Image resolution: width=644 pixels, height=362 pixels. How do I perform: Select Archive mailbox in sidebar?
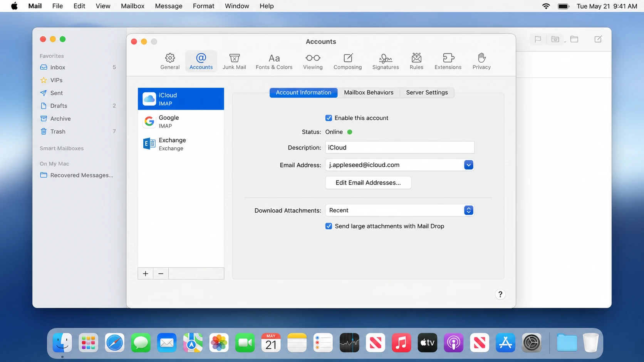point(78,118)
